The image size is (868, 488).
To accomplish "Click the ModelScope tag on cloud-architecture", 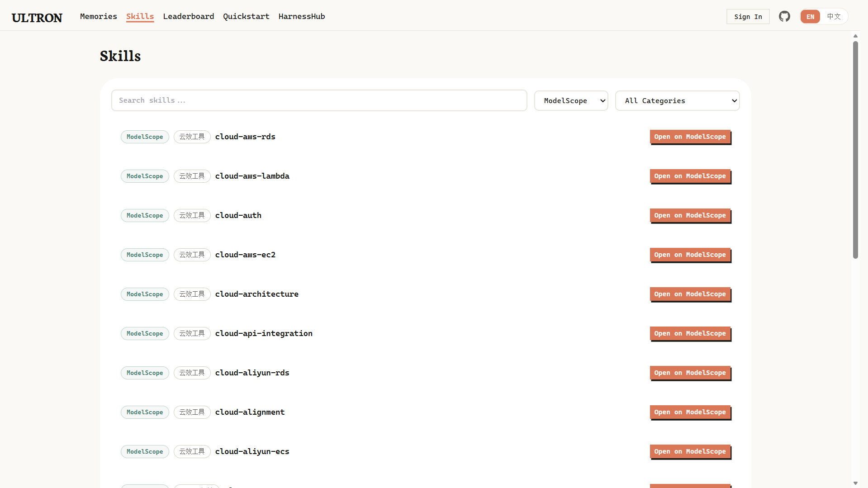I will (x=145, y=294).
